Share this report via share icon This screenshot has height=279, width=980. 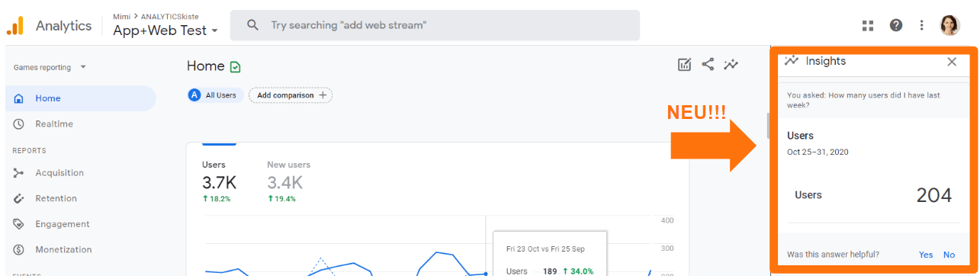708,65
